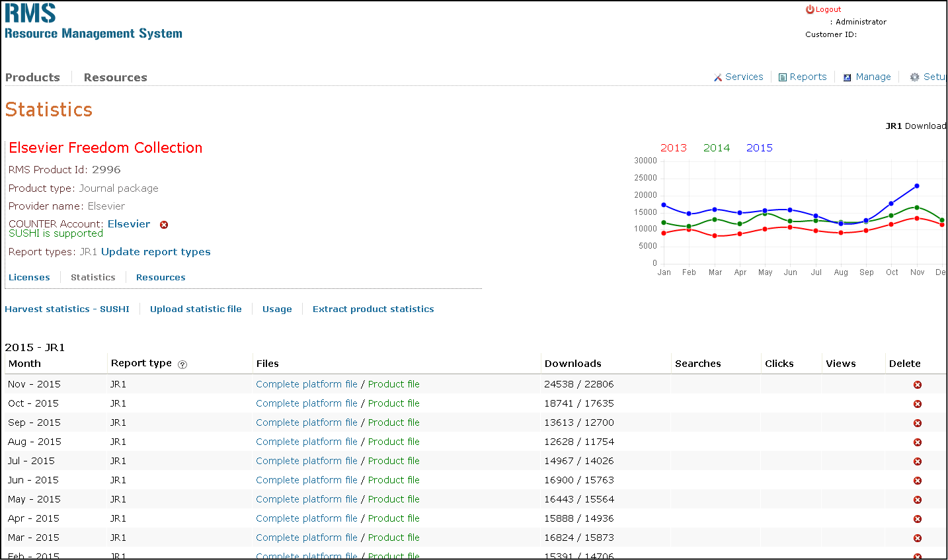The image size is (948, 560).
Task: Delete the Apr - 2015 statistics row
Action: point(918,519)
